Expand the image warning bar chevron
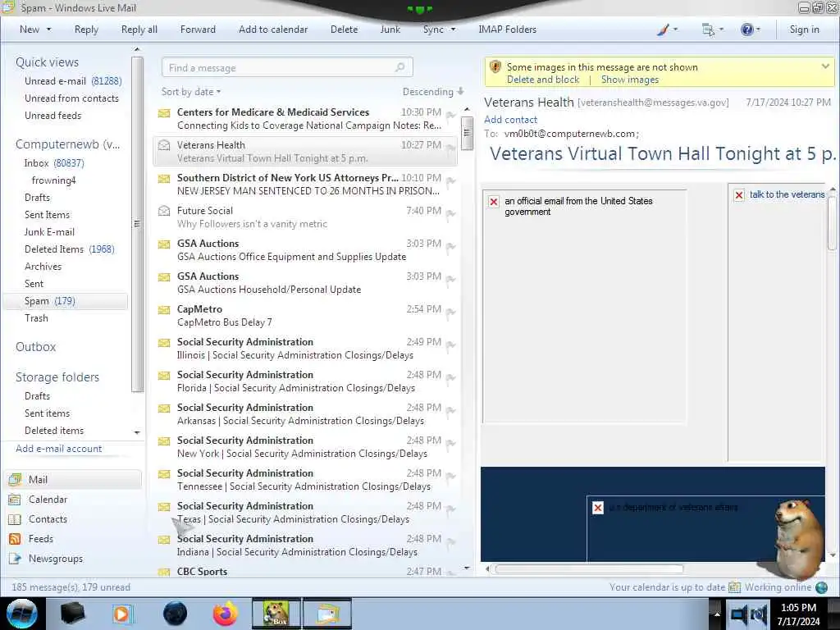Image resolution: width=840 pixels, height=630 pixels. [825, 66]
